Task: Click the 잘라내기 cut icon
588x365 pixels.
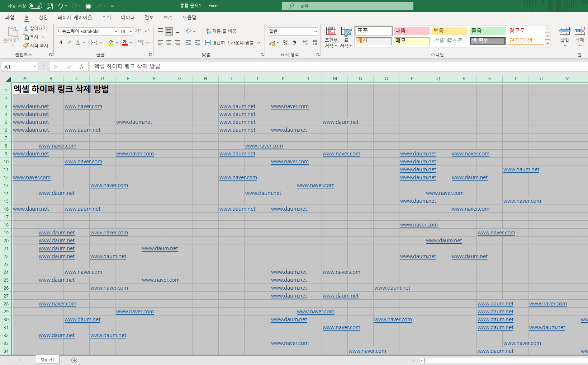Action: [26, 28]
